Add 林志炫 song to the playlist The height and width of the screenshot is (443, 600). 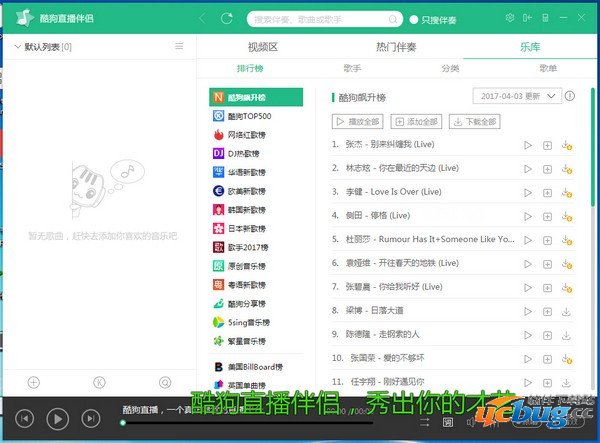pos(547,169)
